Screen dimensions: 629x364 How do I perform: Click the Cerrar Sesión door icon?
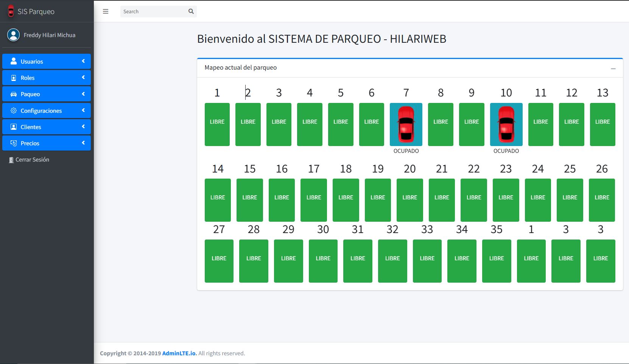(11, 160)
